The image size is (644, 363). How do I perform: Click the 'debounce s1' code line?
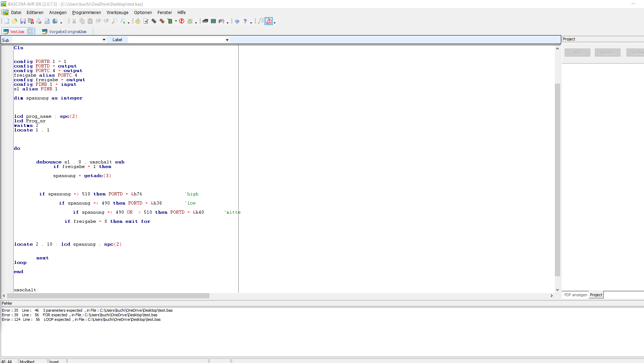[x=80, y=162]
